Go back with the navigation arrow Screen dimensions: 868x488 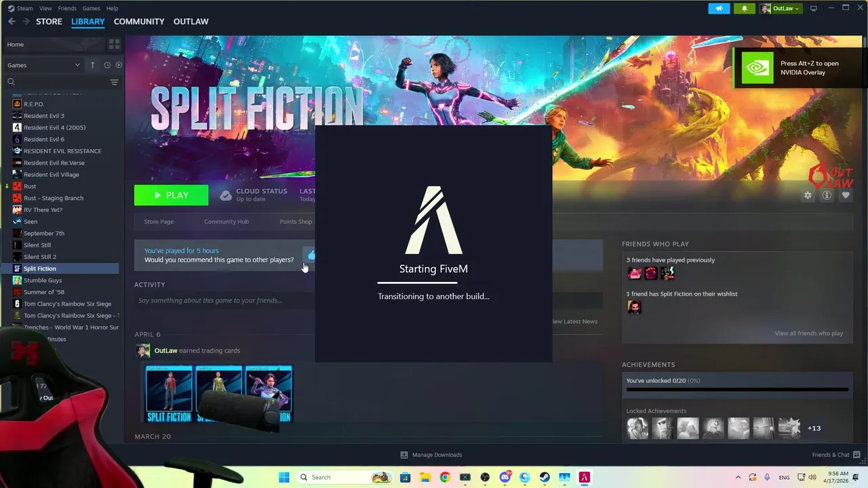click(x=12, y=22)
